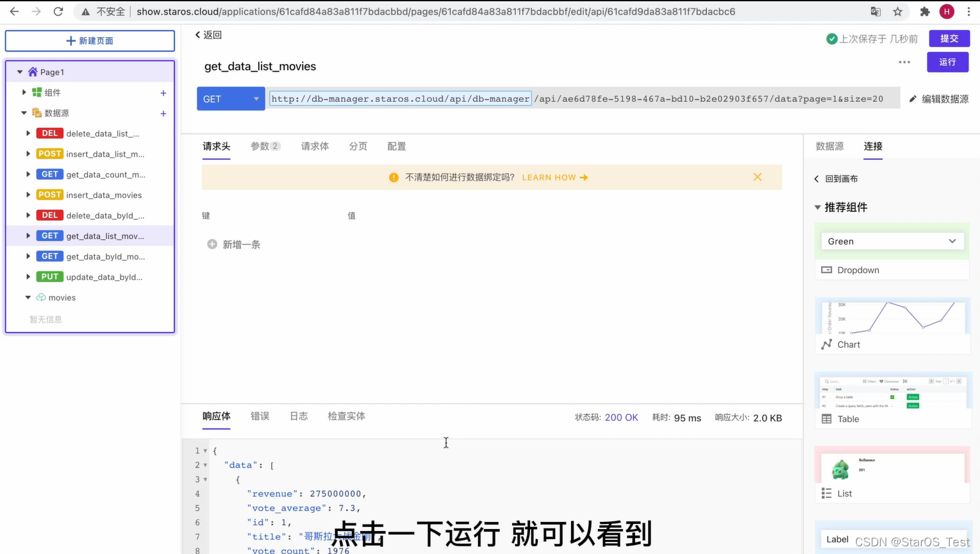The width and height of the screenshot is (980, 554).
Task: Add a new data source with 数据源 plus icon
Action: tap(163, 113)
